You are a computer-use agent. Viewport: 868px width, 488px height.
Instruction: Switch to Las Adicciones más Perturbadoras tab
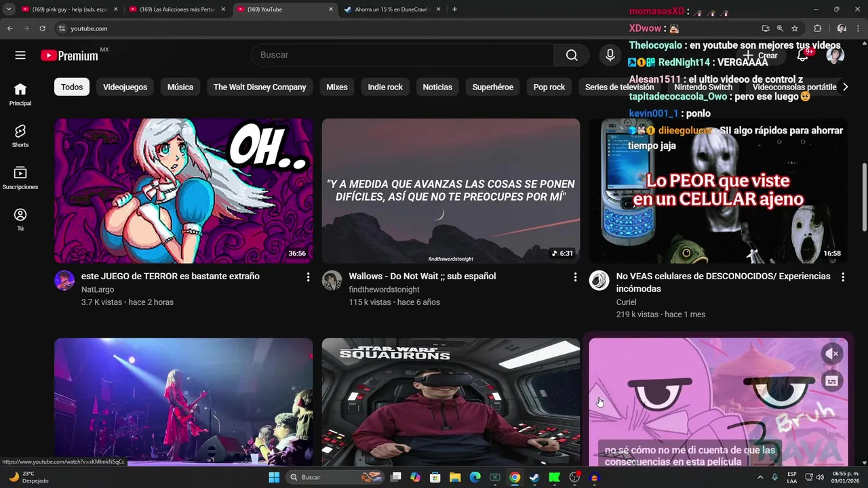(177, 9)
